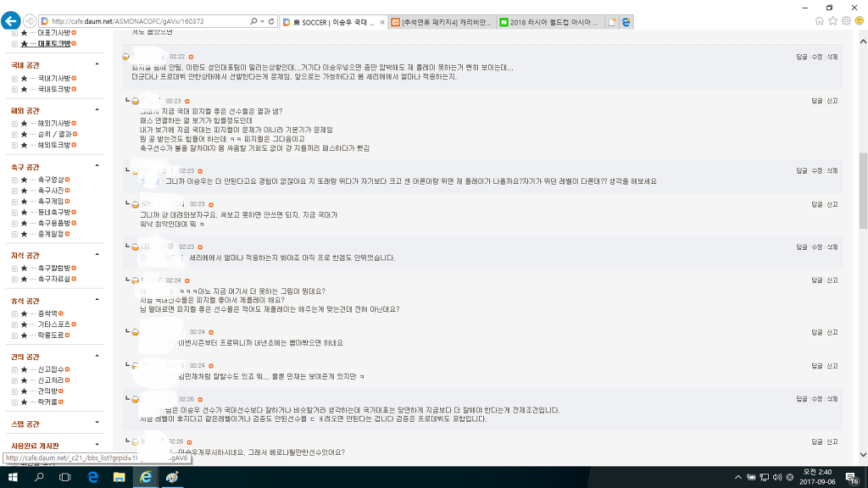Viewport: 868px width, 488px height.
Task: Click the browser back arrow button
Action: 10,21
